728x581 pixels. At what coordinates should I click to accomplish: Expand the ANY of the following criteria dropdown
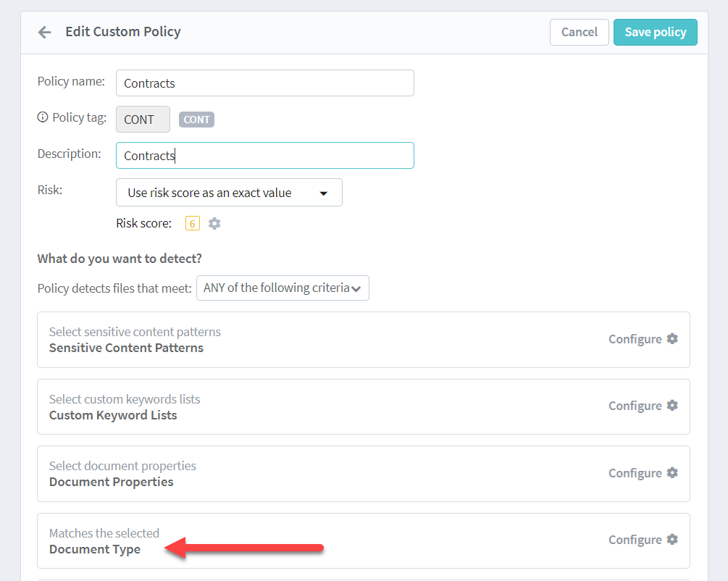pos(283,288)
